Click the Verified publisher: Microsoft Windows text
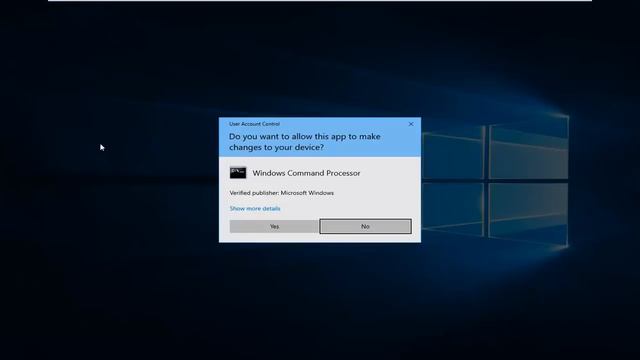640x360 pixels. 282,193
